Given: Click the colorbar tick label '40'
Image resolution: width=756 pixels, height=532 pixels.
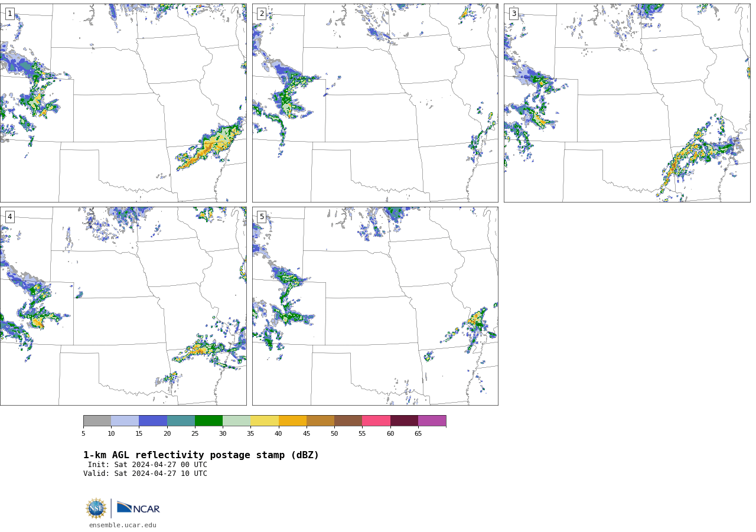Looking at the screenshot, I should pos(278,434).
